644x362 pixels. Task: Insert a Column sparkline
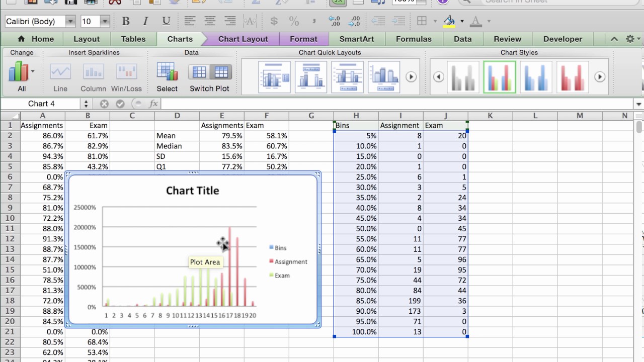point(93,72)
